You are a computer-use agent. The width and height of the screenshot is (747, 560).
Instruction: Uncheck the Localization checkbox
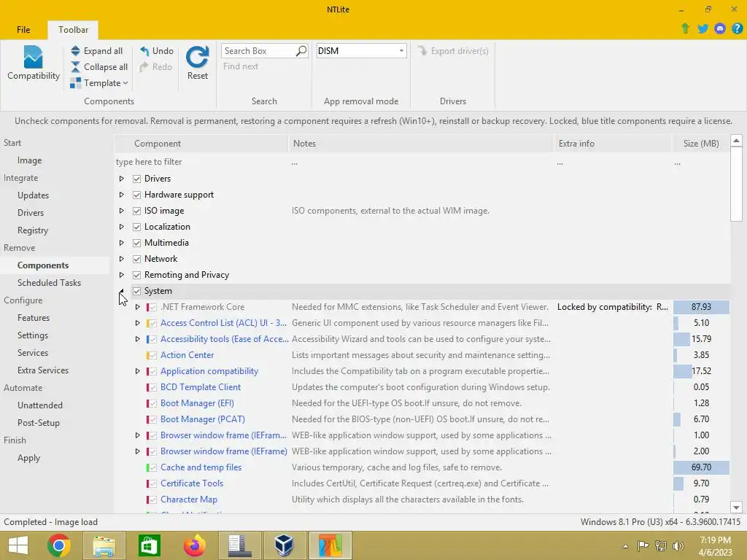coord(136,227)
